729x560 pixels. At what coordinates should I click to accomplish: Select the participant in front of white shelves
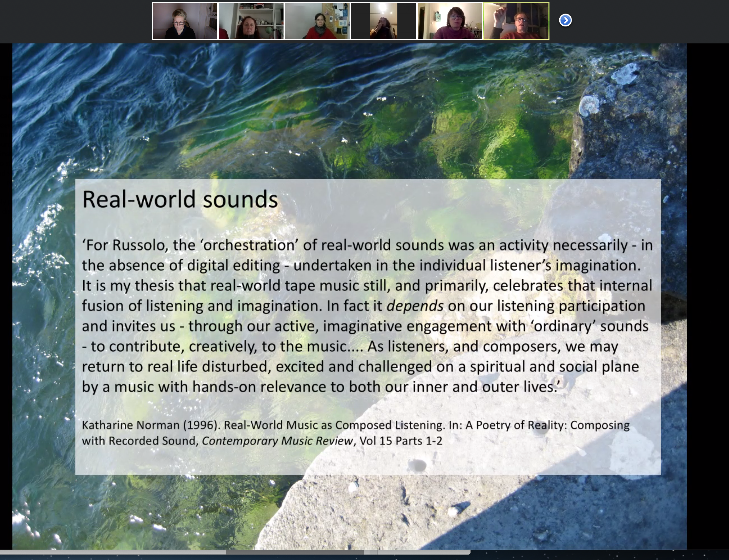[251, 21]
